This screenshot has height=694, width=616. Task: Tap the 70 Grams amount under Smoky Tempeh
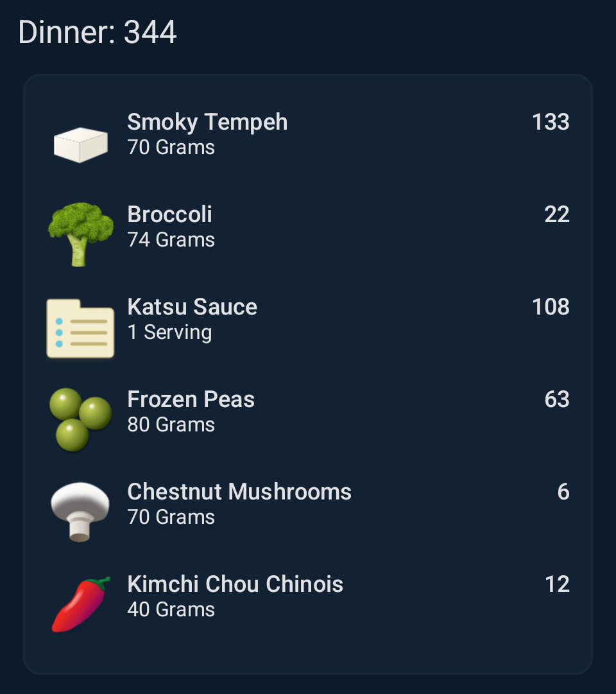tap(171, 148)
